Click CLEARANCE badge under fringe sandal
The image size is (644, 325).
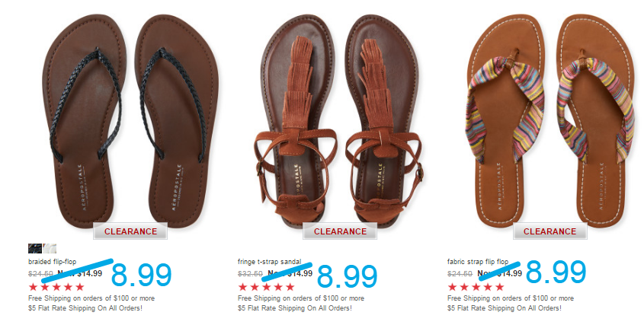340,231
